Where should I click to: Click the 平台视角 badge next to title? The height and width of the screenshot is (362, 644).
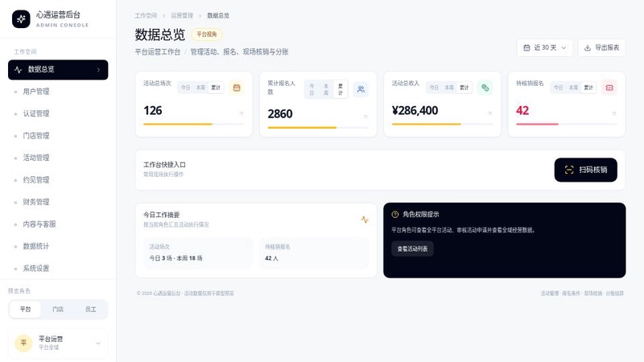[x=207, y=35]
